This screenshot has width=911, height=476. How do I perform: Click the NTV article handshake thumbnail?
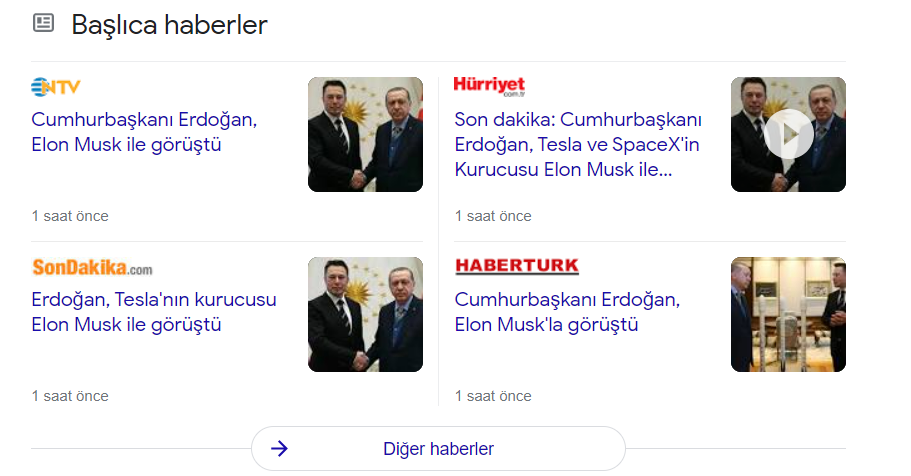[365, 134]
